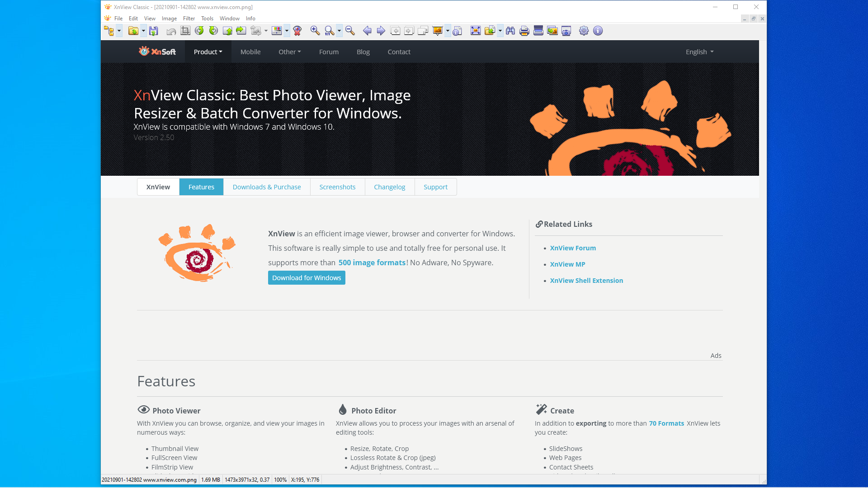Select the Screenshots tab on page
Screen dimensions: 868x488
[x=337, y=187]
